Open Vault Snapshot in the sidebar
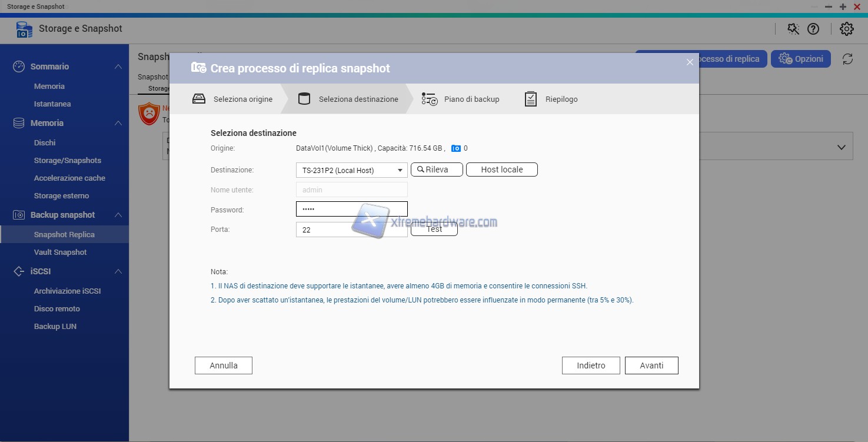 click(60, 252)
